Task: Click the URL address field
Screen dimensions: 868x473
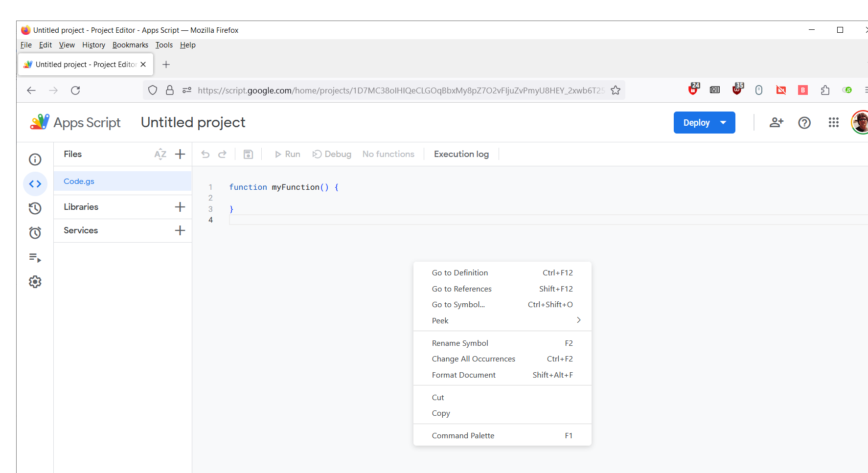Action: tap(401, 90)
